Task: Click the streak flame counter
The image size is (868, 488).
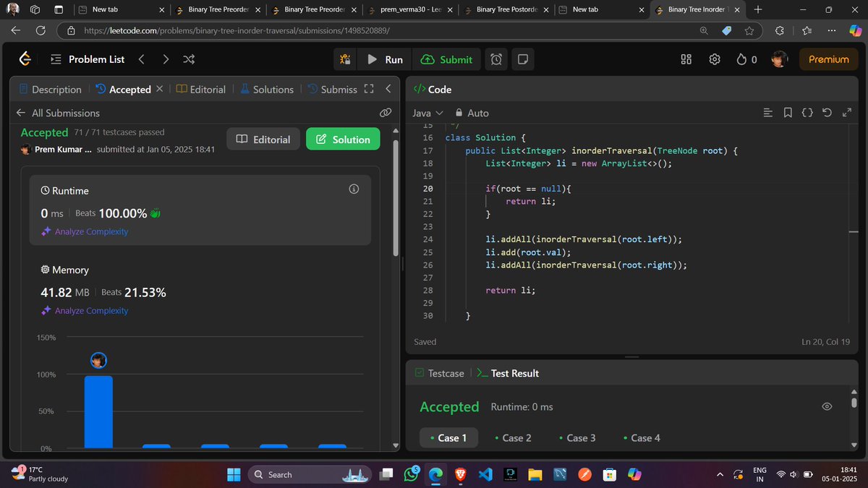Action: point(746,59)
